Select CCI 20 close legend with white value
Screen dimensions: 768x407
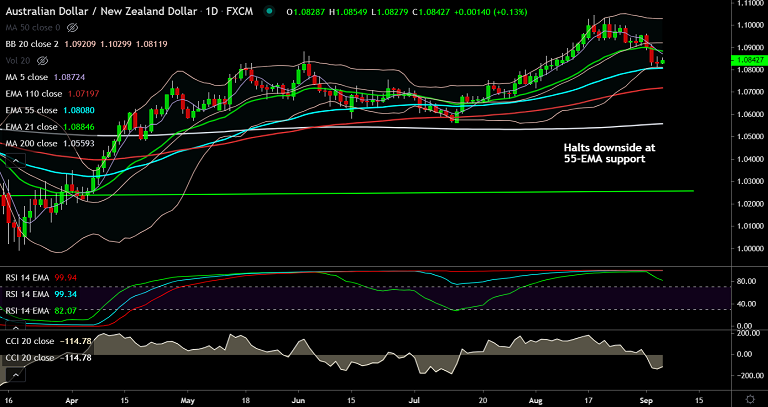[x=48, y=358]
